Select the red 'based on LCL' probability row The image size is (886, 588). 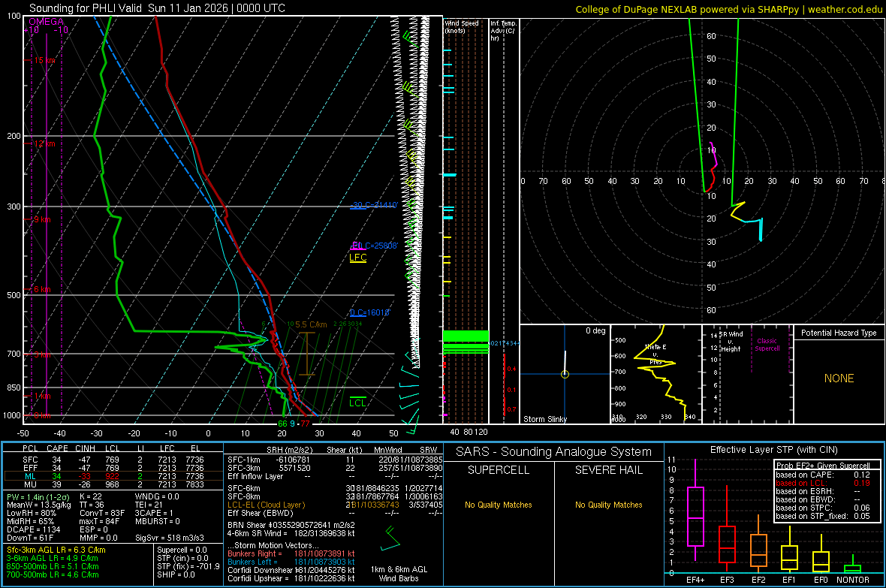[x=823, y=483]
